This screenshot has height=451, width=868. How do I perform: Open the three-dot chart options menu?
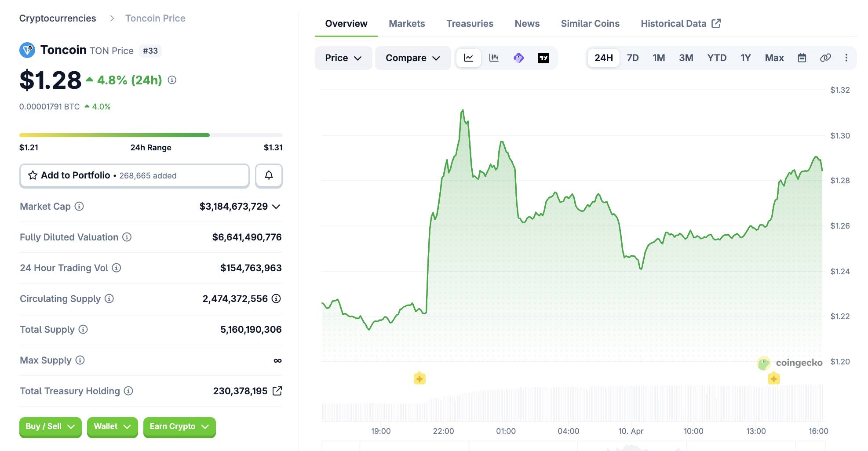[846, 58]
